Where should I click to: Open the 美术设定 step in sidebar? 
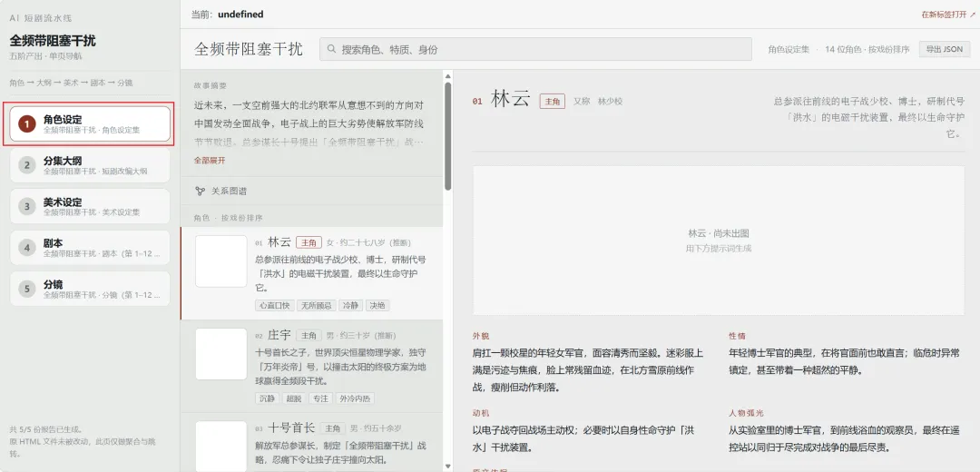pyautogui.click(x=90, y=206)
